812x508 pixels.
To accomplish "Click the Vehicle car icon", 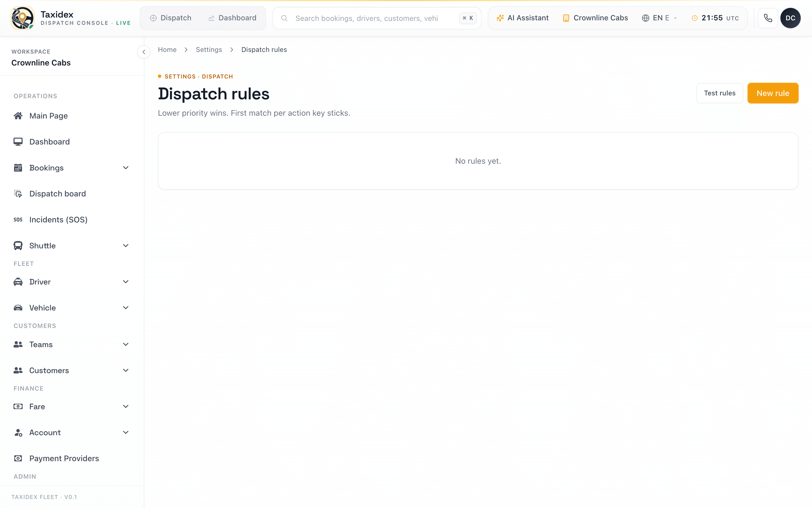I will [18, 308].
